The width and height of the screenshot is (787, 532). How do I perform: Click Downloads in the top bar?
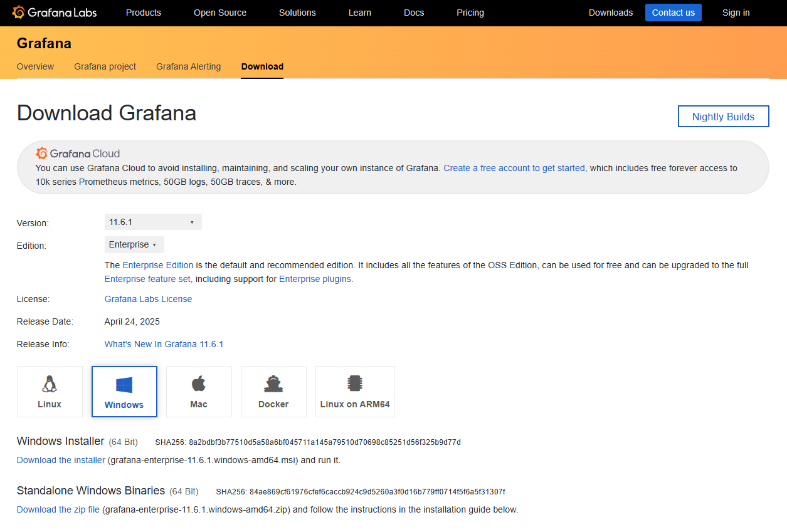click(611, 13)
